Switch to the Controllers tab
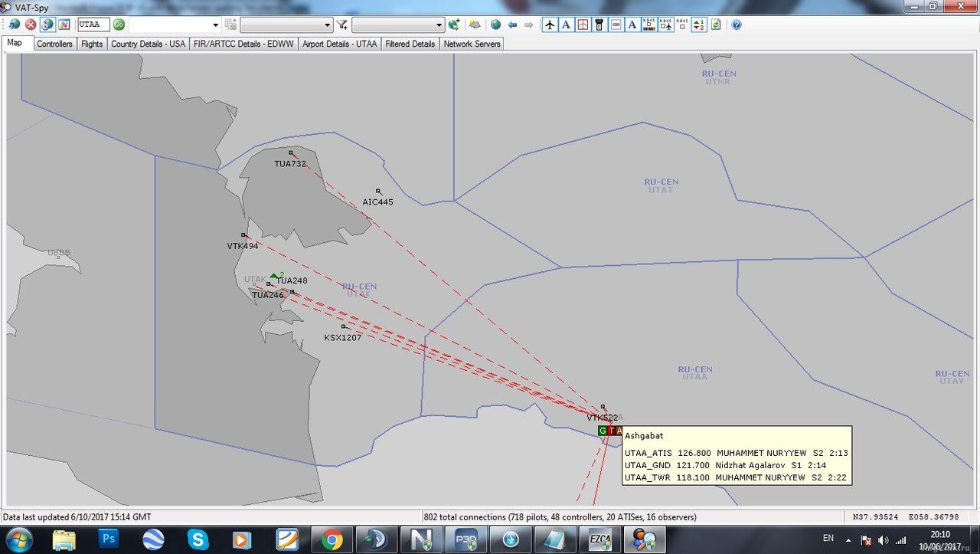Viewport: 980px width, 554px height. coord(54,44)
